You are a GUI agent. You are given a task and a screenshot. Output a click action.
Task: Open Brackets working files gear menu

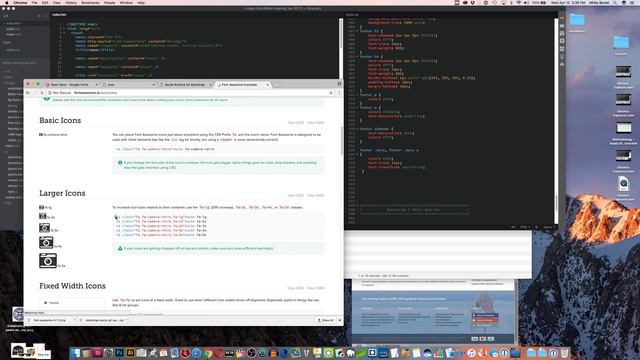coord(39,16)
